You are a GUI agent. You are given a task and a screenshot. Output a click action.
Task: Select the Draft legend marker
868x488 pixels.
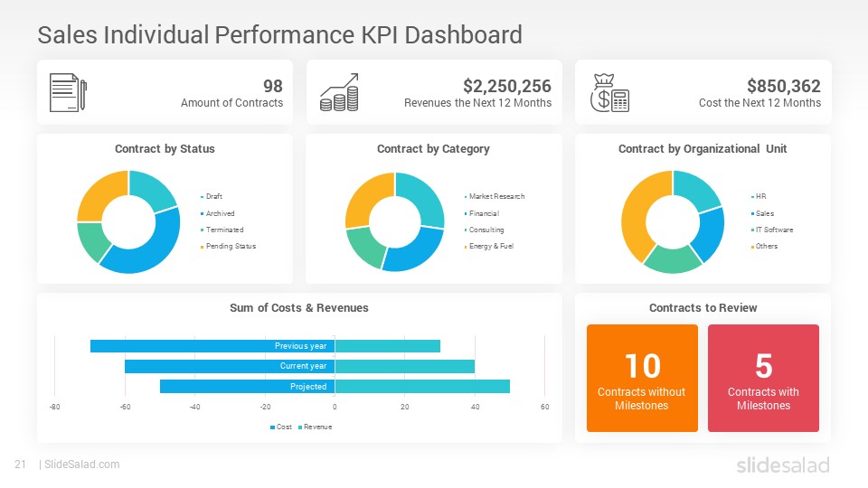tap(202, 197)
